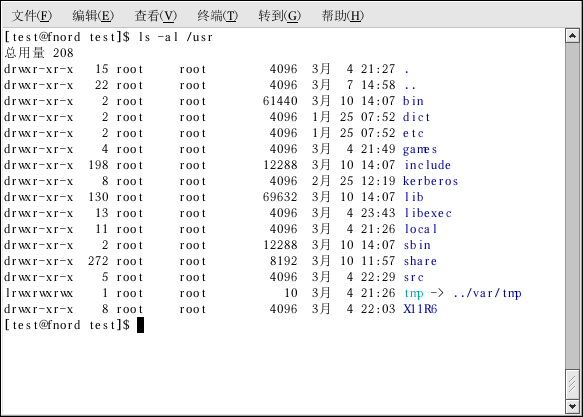Click the X11R6 directory name
The image size is (583, 417).
420,309
